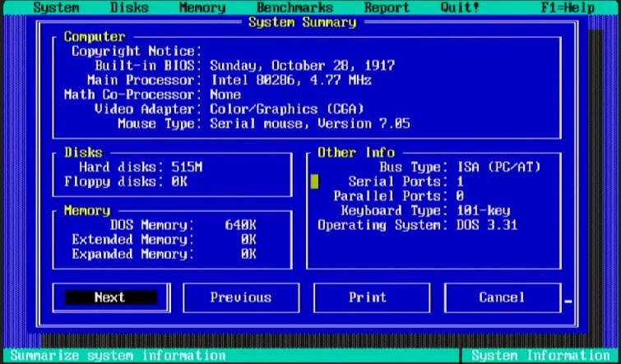Click the Next button
Image resolution: width=621 pixels, height=364 pixels.
point(111,297)
